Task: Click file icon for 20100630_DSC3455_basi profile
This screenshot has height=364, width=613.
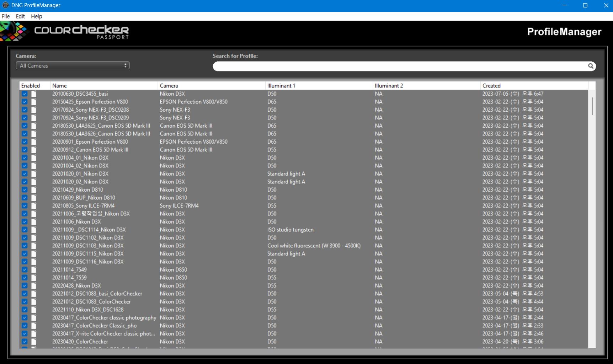Action: 34,94
